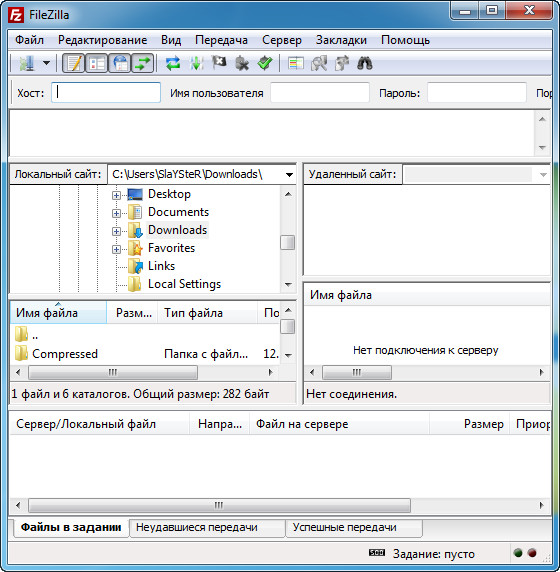
Task: Click message log scroll down arrow
Action: click(x=542, y=148)
